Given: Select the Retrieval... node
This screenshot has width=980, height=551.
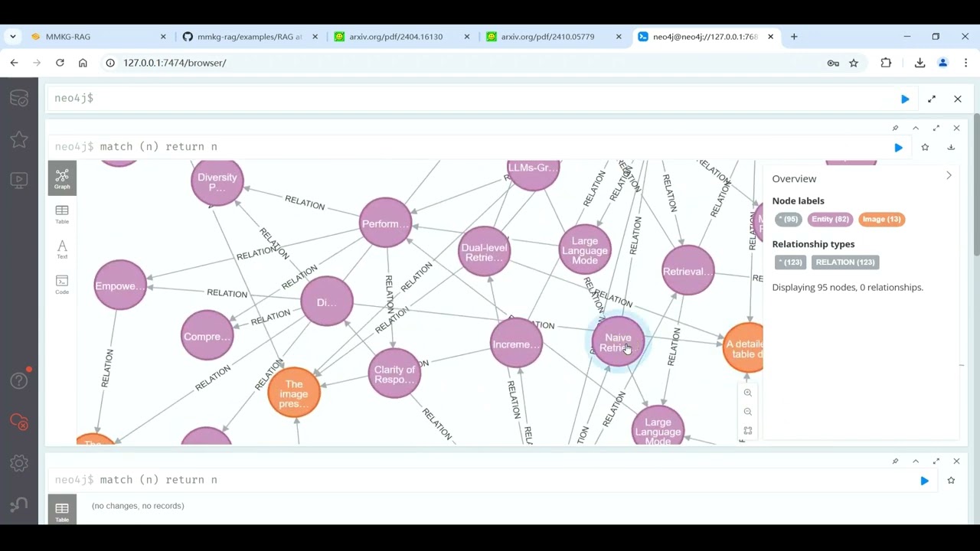Looking at the screenshot, I should 688,271.
